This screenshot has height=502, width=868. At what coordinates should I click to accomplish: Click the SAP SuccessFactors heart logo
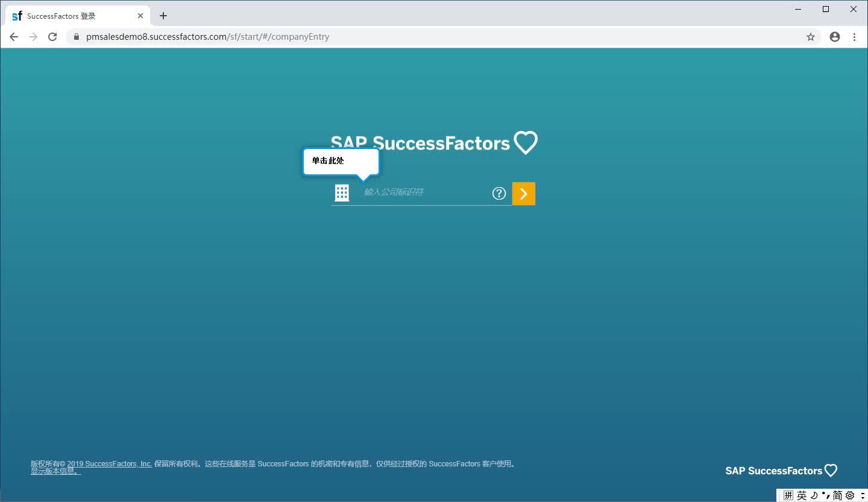[434, 143]
